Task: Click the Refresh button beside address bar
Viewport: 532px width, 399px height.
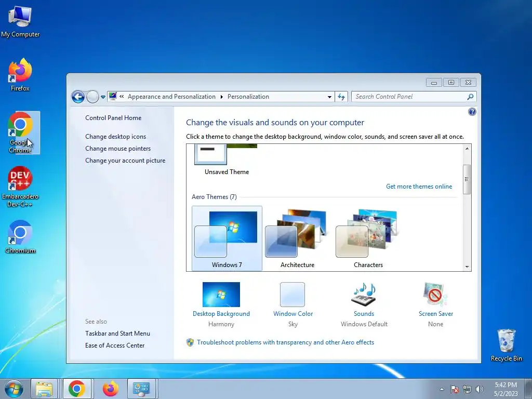Action: click(341, 97)
